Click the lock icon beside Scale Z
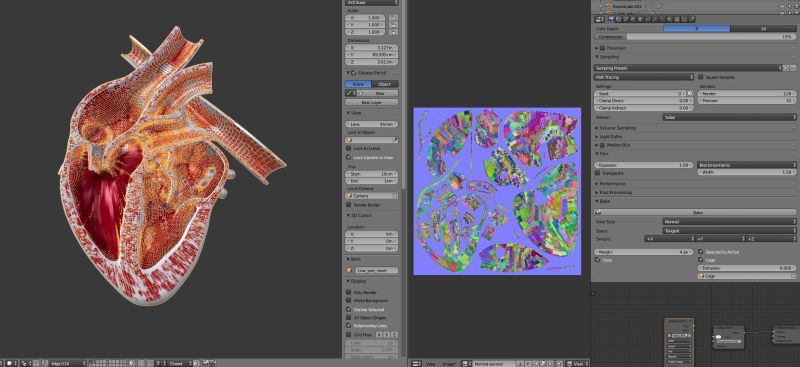 click(393, 32)
